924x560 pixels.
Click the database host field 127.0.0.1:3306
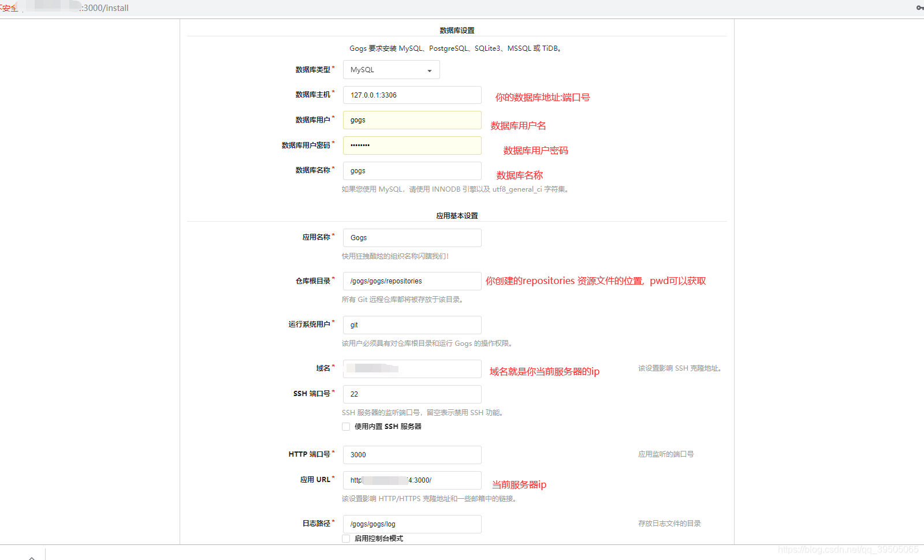(x=412, y=95)
